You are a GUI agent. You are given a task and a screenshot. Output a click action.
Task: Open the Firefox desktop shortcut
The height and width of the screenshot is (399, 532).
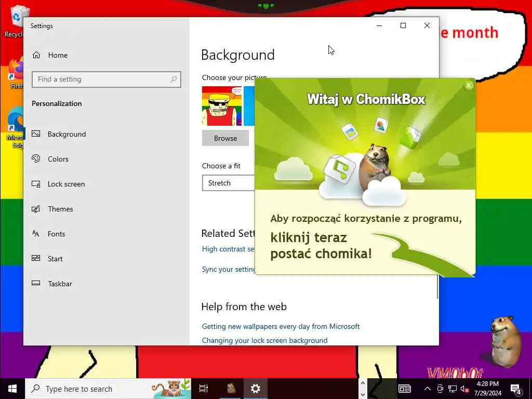pos(15,73)
